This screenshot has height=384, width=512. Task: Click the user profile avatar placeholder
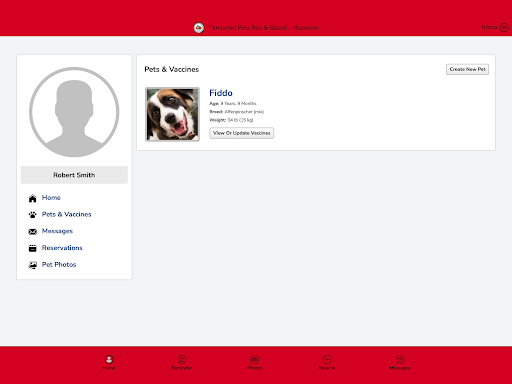(74, 112)
